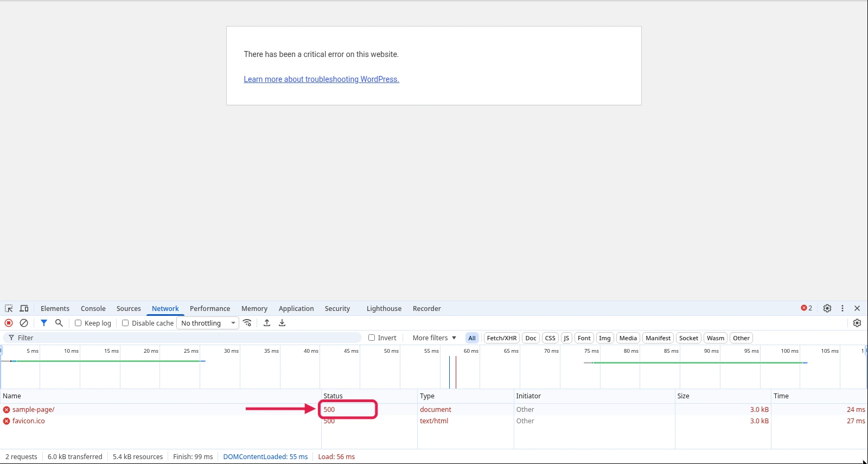Open DevTools three-dot customize menu

point(843,308)
